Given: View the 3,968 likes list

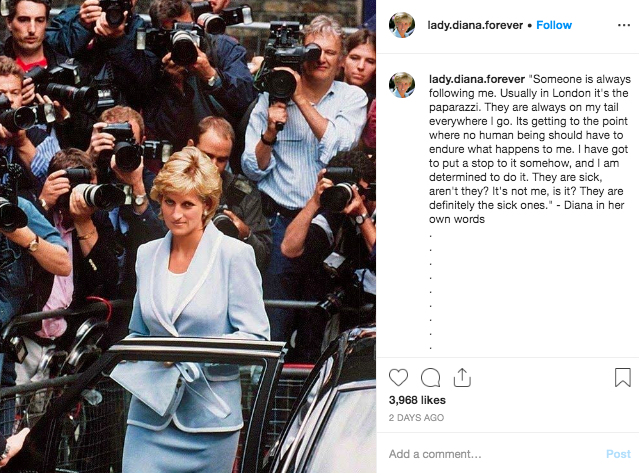Looking at the screenshot, I should click(417, 400).
